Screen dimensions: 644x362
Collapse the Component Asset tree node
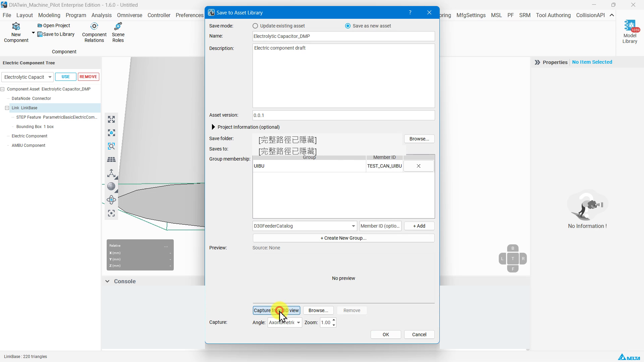2,89
